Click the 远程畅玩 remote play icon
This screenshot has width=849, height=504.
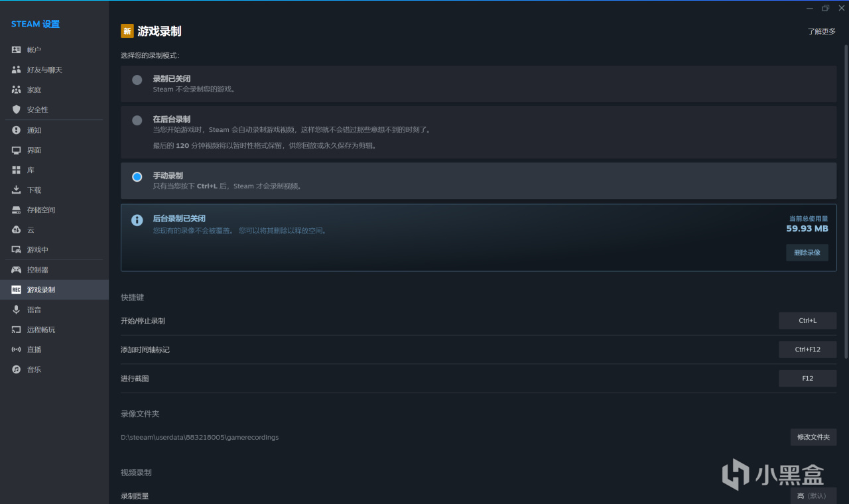click(x=17, y=330)
